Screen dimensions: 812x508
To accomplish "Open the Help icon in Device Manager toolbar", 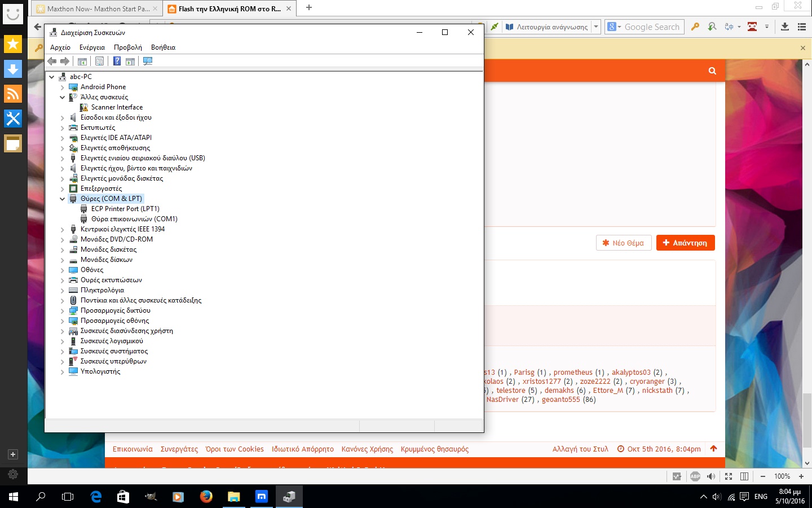I will (117, 61).
